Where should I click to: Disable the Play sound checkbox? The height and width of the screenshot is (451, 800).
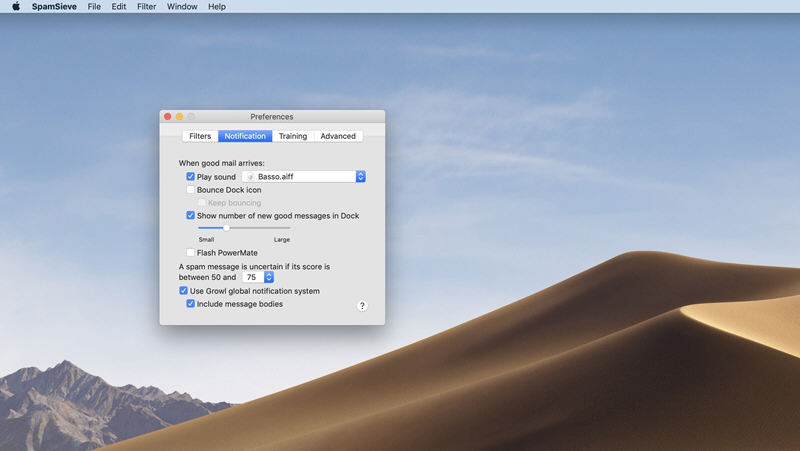coord(190,177)
